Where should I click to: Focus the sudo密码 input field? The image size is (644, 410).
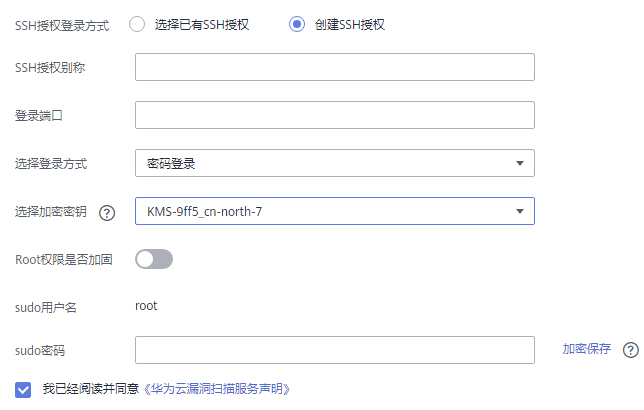[x=334, y=350]
